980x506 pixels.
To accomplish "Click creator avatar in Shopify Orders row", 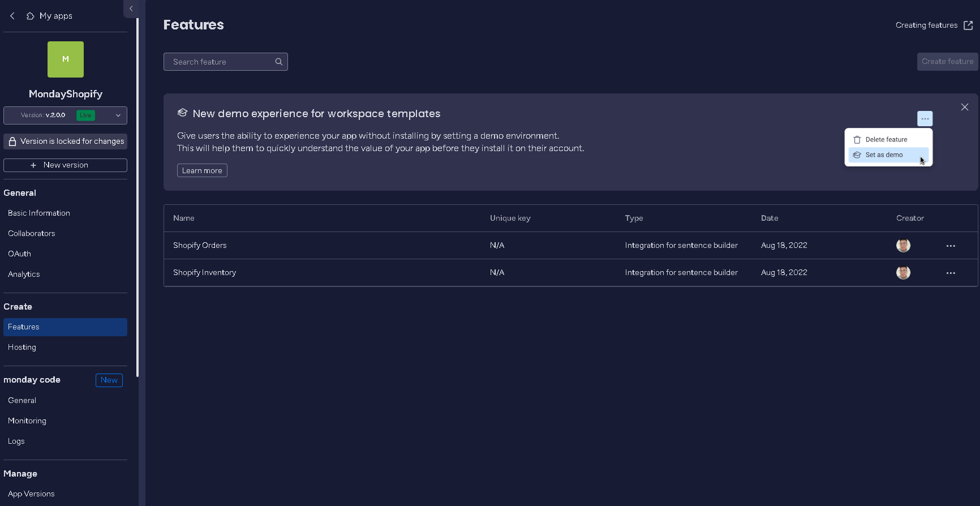I will [x=903, y=246].
